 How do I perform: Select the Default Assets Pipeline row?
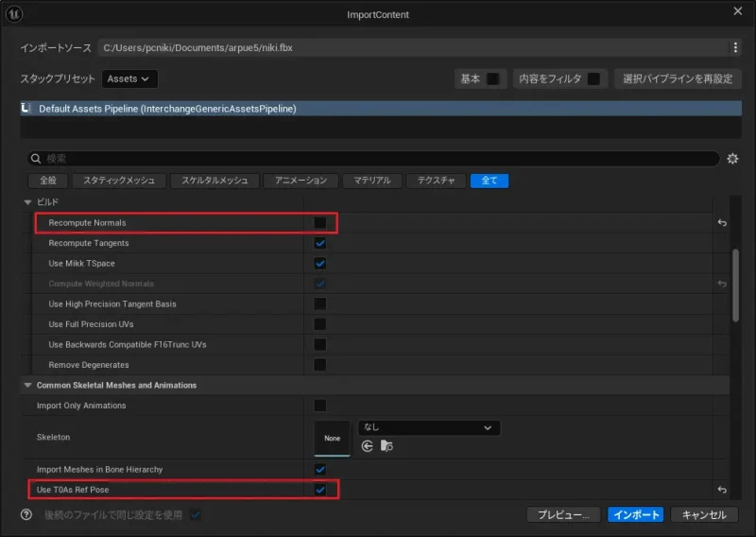coord(381,109)
